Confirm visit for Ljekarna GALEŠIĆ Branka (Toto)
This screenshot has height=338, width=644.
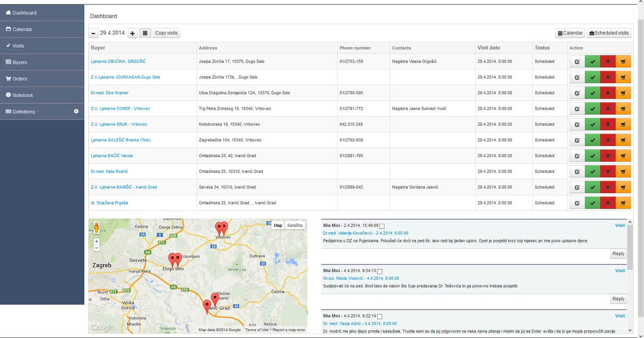point(592,140)
